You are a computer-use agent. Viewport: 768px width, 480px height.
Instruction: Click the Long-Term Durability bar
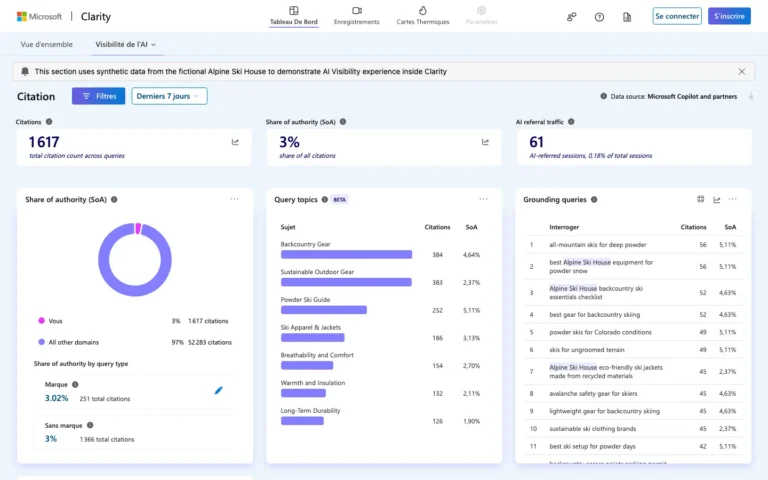pyautogui.click(x=302, y=421)
